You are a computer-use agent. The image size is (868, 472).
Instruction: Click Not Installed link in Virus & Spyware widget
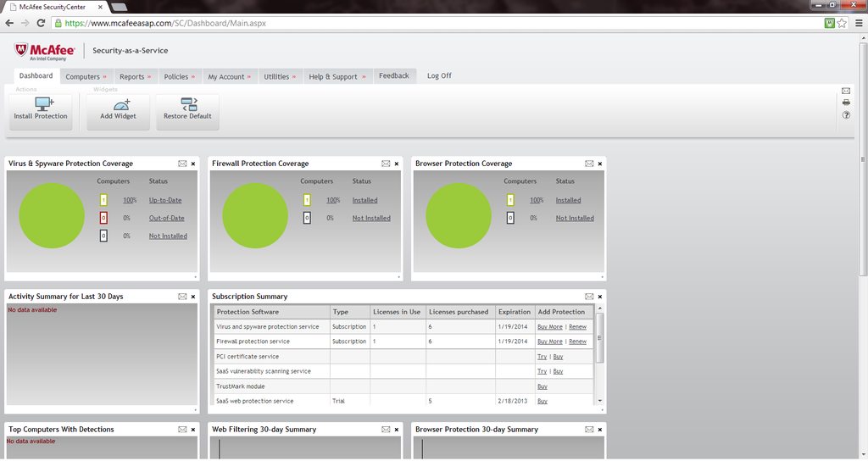(168, 236)
